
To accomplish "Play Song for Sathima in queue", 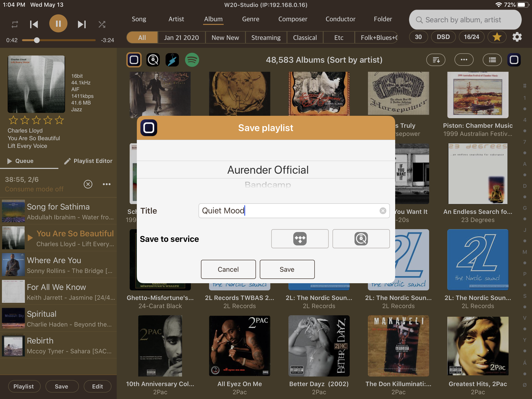I will coord(58,211).
